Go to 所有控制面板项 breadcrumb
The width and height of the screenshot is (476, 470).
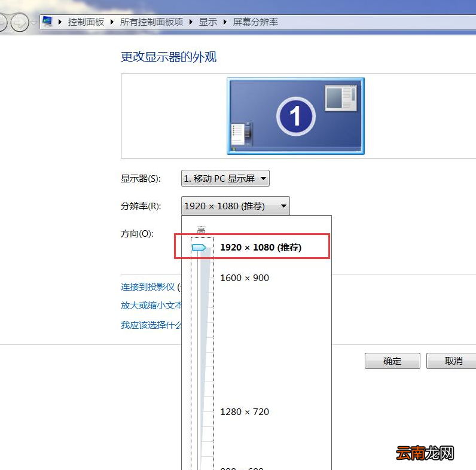(x=151, y=22)
